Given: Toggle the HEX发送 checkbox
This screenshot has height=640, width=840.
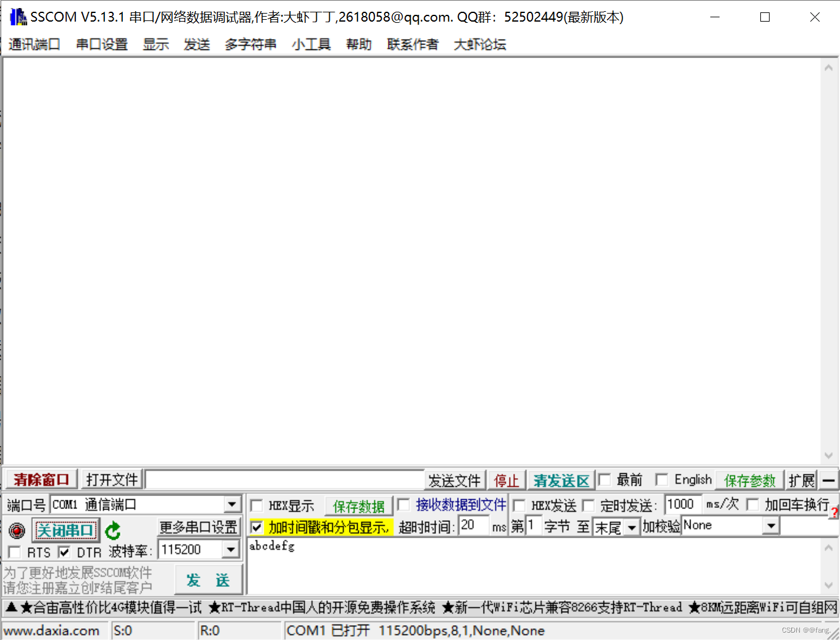Looking at the screenshot, I should [x=519, y=505].
